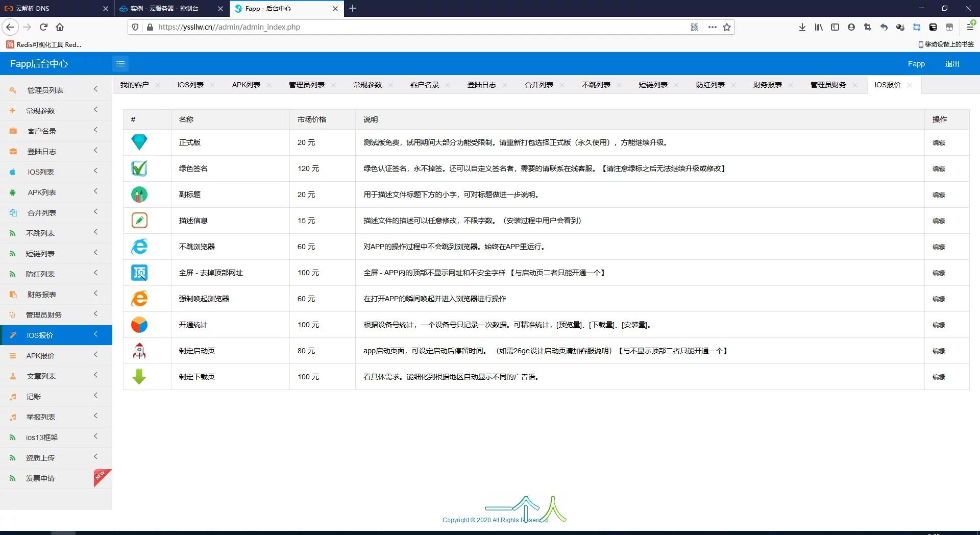Expand the 财务报表 sidebar chevron
The width and height of the screenshot is (980, 535).
[95, 294]
